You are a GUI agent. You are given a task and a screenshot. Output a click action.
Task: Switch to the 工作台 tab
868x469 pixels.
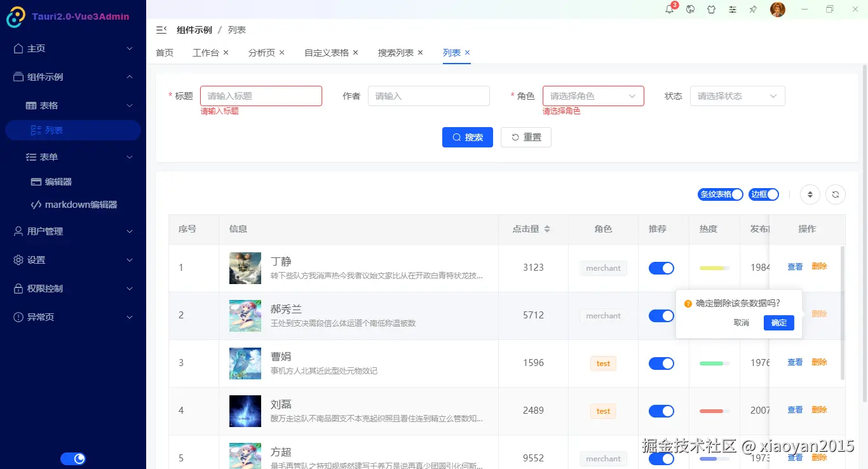tap(206, 52)
